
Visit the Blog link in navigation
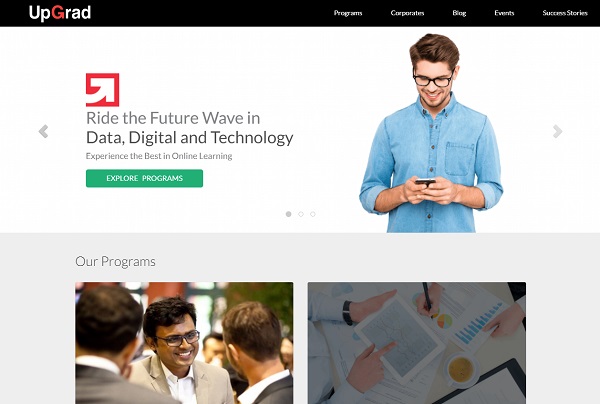pyautogui.click(x=459, y=13)
